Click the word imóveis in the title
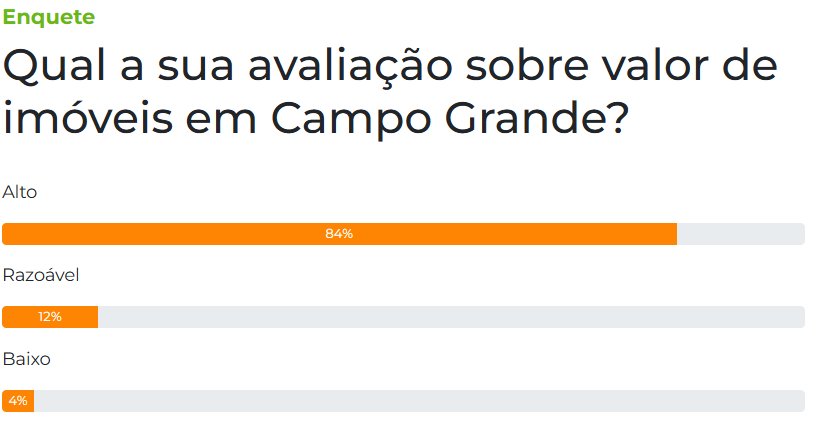 [88, 118]
